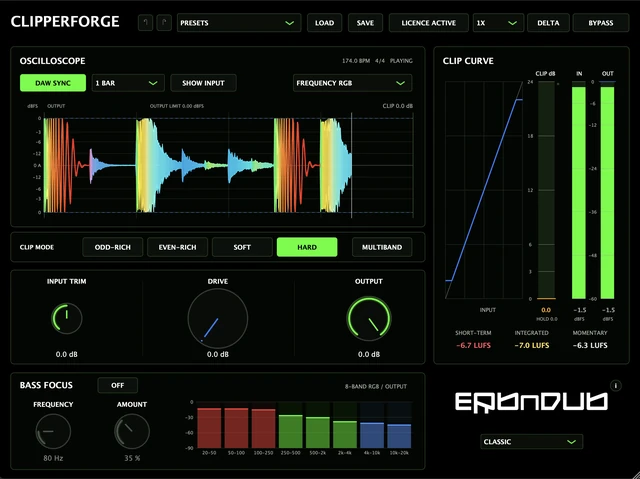640x479 pixels.
Task: Click the OUTPUT LIMIT 0.00 dBFS label
Action: 177,106
